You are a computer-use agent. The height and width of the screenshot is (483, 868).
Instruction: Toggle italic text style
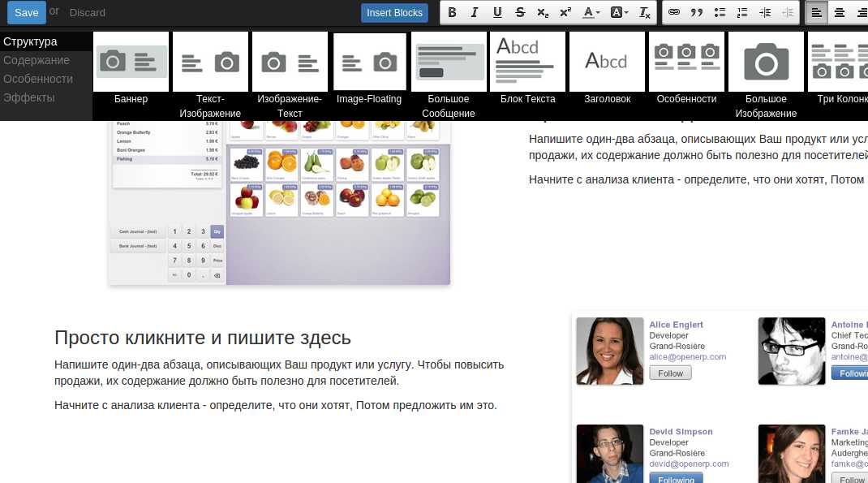click(x=475, y=12)
